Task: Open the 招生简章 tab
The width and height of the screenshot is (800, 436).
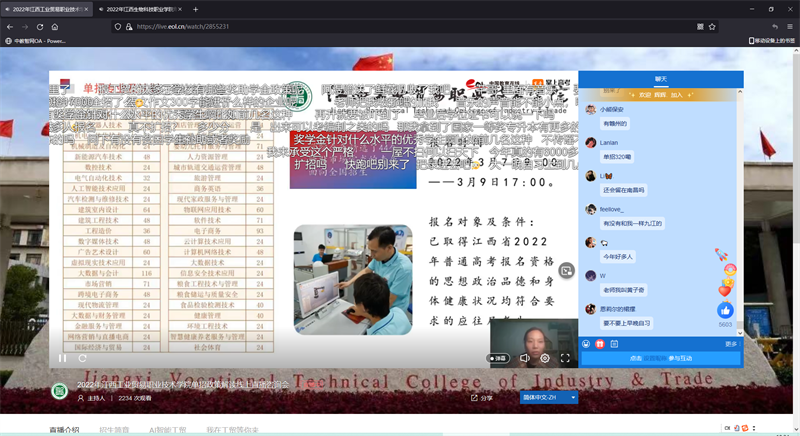Action: [x=114, y=430]
